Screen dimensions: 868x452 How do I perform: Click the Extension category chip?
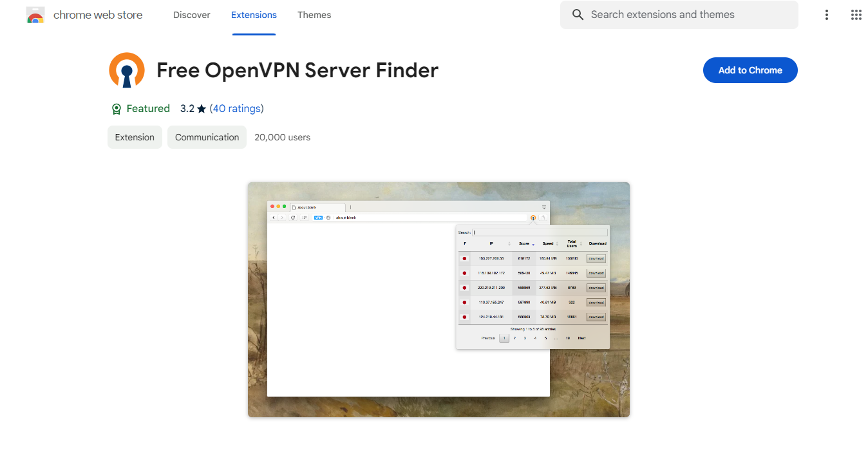point(135,137)
